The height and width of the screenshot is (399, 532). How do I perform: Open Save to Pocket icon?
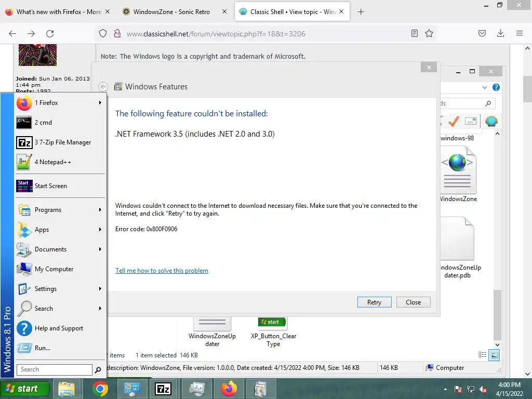pyautogui.click(x=482, y=33)
